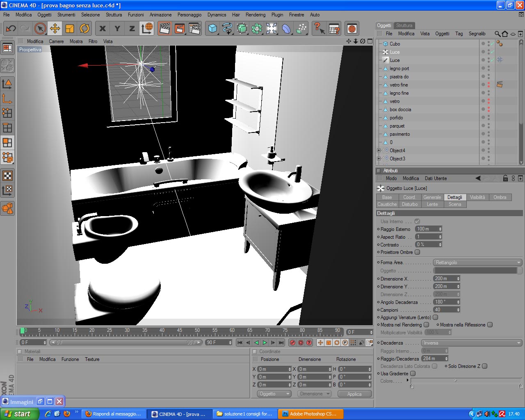Screen dimensions: 525x420
Task: Toggle the Aggiungi Venature (Lento) checkbox
Action: pyautogui.click(x=436, y=317)
